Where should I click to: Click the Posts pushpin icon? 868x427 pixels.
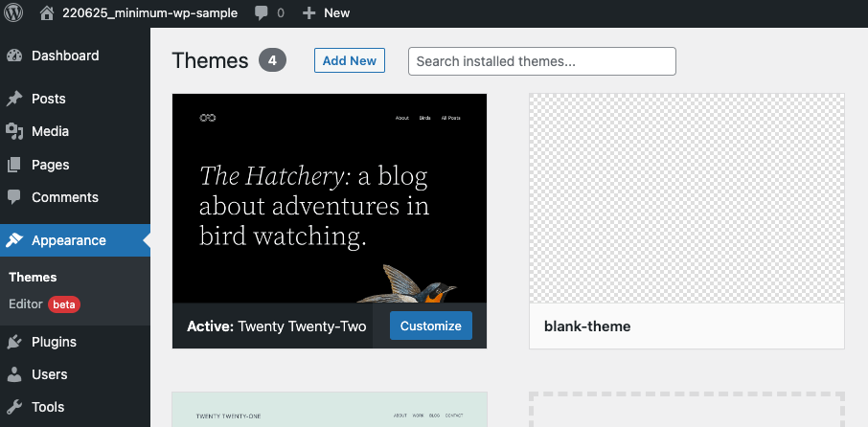click(x=14, y=99)
